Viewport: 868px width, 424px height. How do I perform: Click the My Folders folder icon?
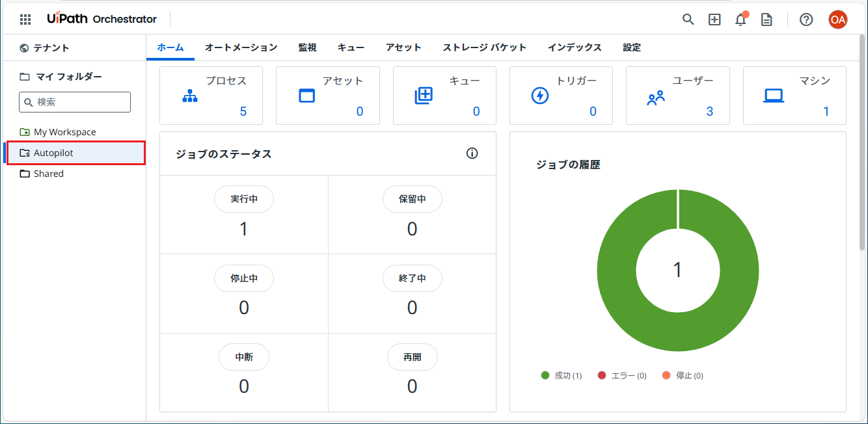(25, 77)
